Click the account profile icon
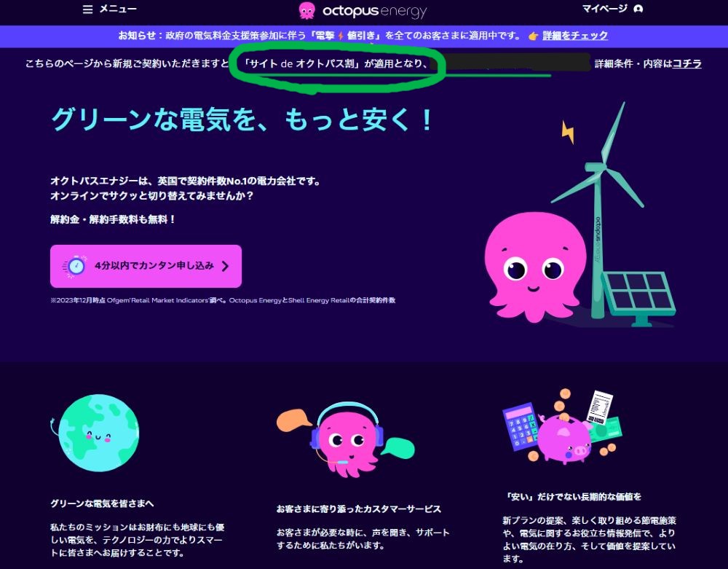728x569 pixels. 638,9
